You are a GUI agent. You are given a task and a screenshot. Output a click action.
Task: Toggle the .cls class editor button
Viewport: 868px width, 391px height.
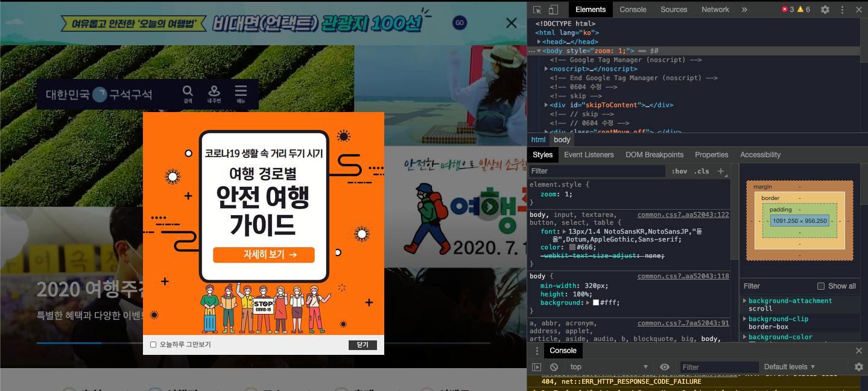[x=702, y=171]
